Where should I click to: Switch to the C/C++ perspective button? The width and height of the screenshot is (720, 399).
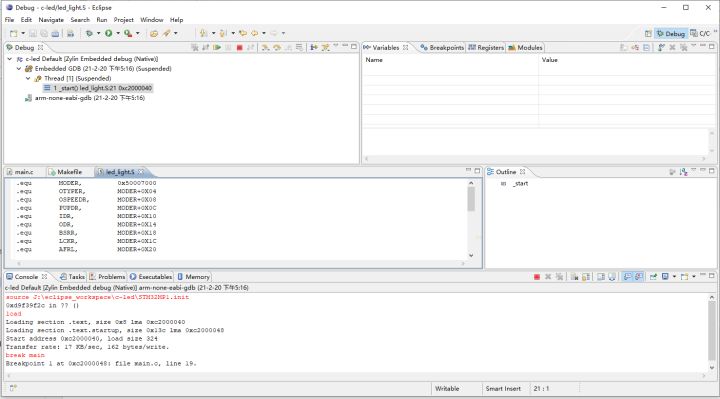point(701,33)
